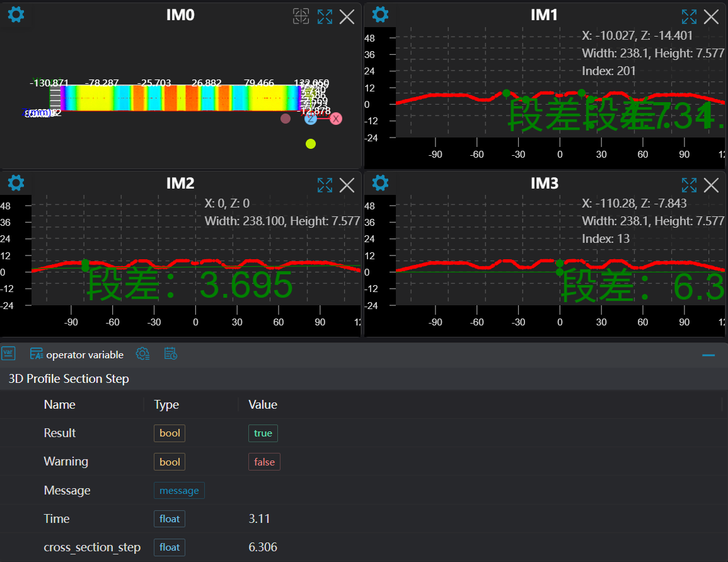Open the gear-list parameter settings icon

[x=143, y=354]
